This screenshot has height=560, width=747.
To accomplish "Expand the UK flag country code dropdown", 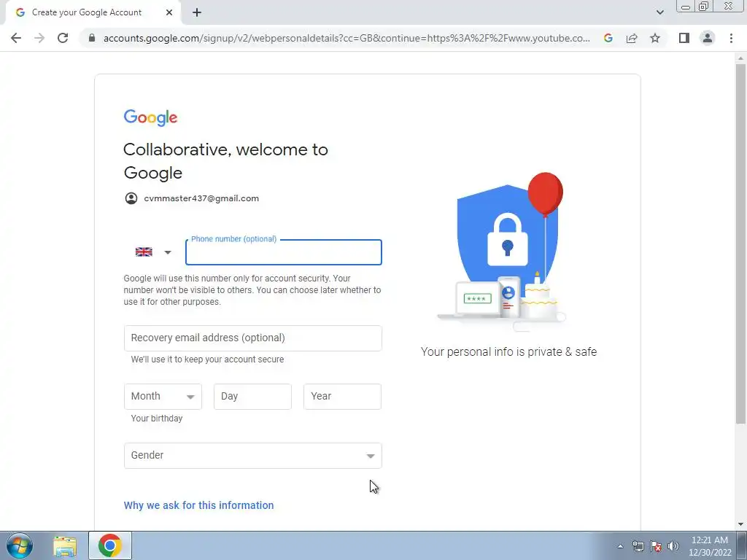I will 153,252.
